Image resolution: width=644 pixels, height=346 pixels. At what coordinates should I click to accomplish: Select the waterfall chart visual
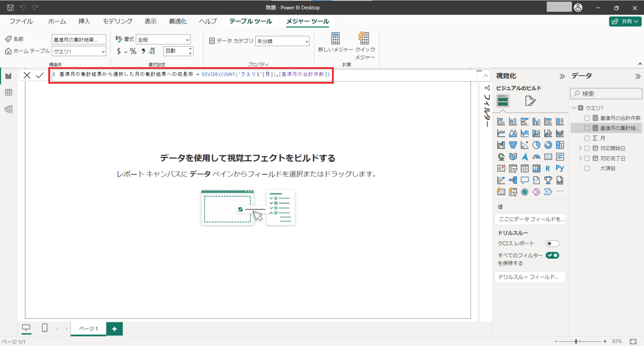click(x=501, y=145)
